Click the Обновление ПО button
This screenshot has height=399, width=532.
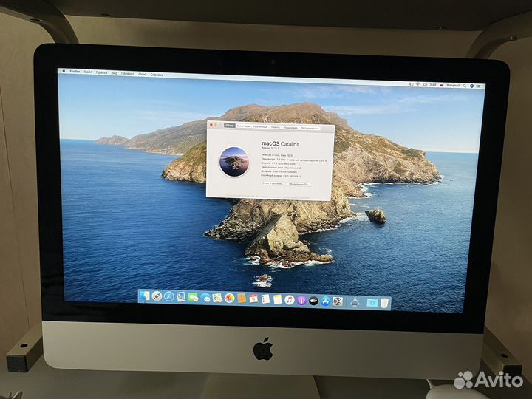coord(299,184)
